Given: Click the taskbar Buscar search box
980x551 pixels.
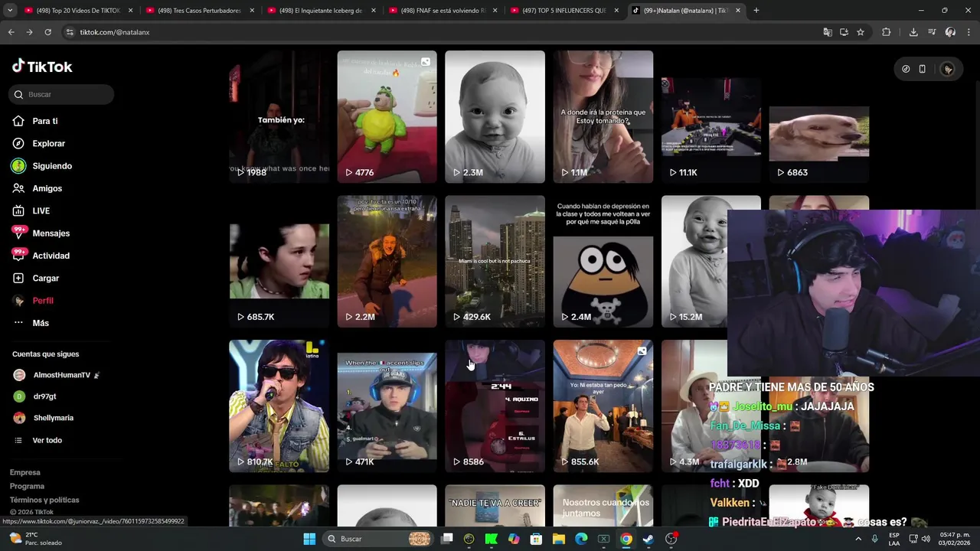Looking at the screenshot, I should click(378, 539).
